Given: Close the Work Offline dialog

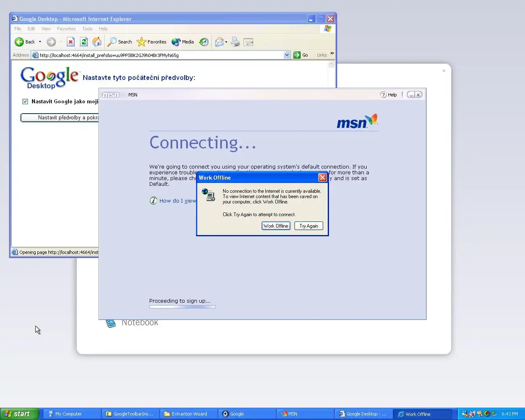Looking at the screenshot, I should [x=322, y=178].
